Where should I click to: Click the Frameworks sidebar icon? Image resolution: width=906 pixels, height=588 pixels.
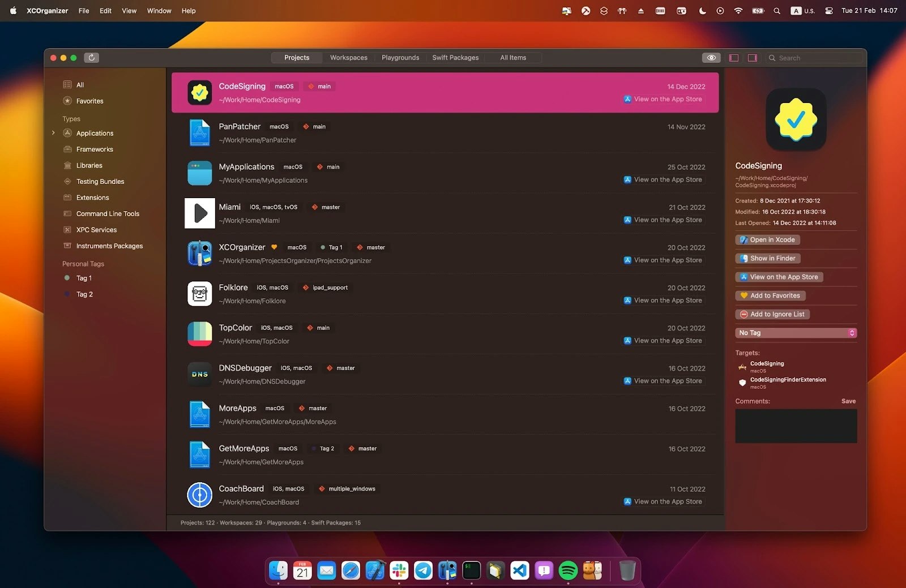click(x=67, y=149)
